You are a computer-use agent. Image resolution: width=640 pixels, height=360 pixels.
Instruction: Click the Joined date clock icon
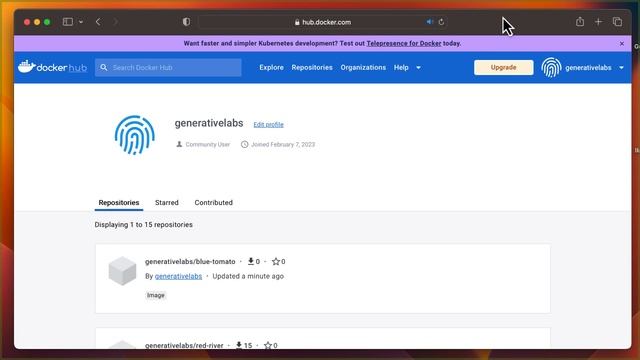[x=244, y=144]
